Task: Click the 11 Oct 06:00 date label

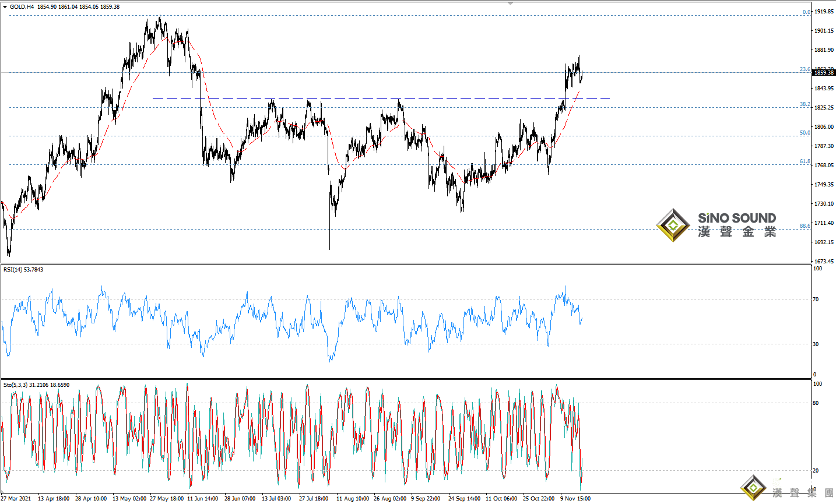Action: pos(501,499)
